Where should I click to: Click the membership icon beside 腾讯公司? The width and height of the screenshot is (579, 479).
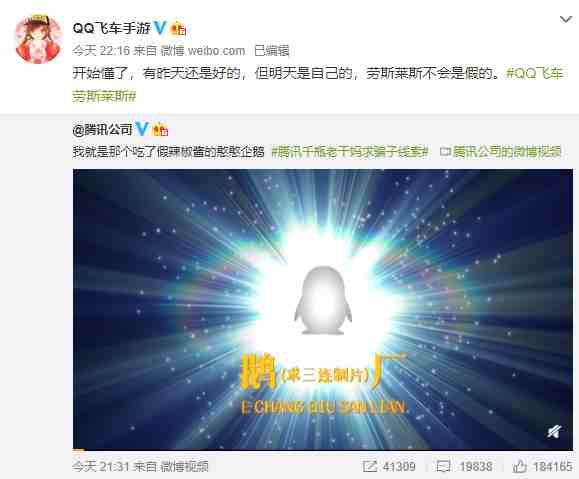[x=160, y=130]
